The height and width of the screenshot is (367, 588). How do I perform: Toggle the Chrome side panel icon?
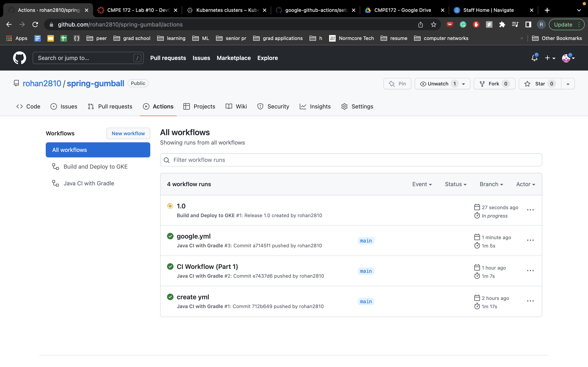coord(528,24)
